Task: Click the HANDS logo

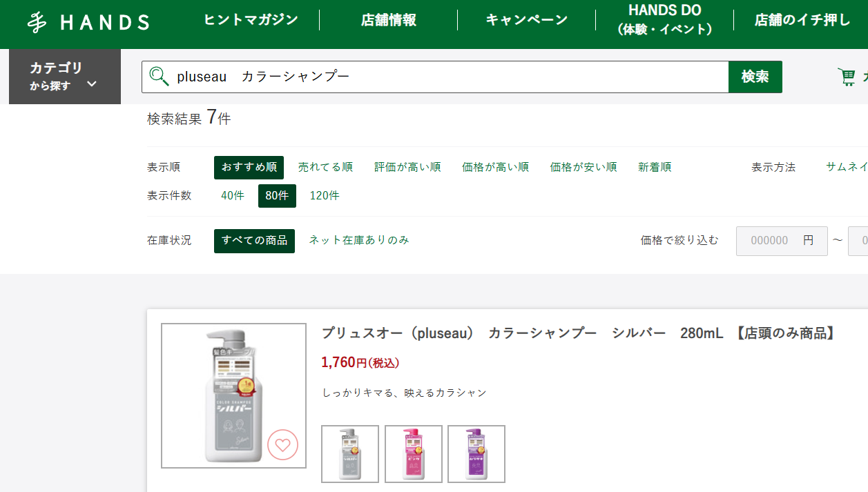Action: tap(88, 22)
